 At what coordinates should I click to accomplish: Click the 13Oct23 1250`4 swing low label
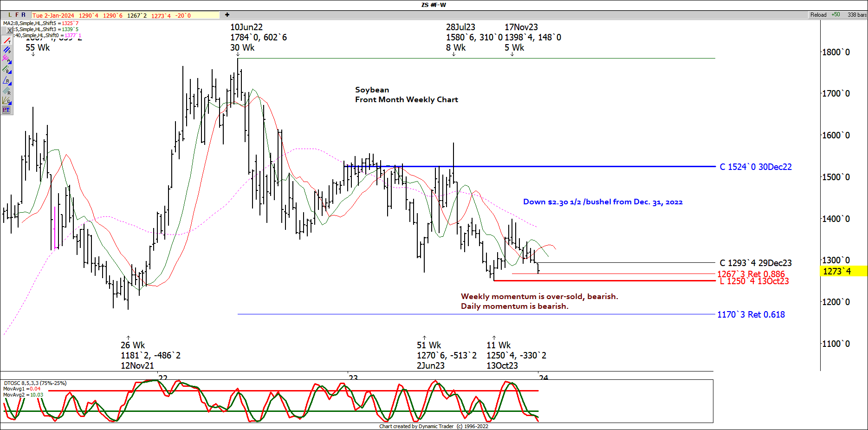(x=516, y=355)
